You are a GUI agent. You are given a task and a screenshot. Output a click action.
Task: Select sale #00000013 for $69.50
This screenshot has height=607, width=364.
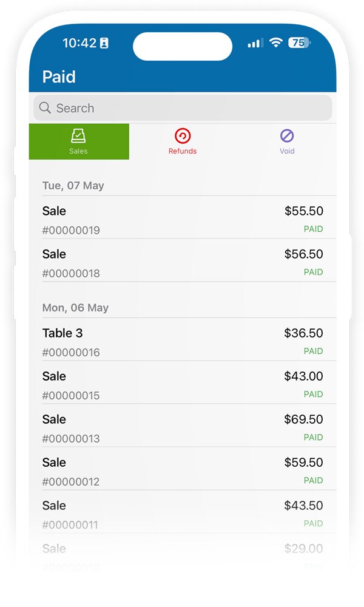point(182,428)
